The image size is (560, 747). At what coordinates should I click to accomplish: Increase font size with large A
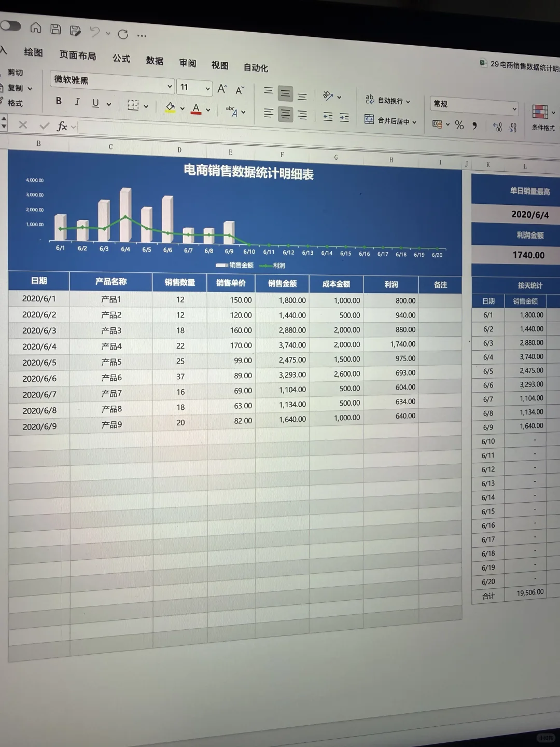(x=222, y=89)
